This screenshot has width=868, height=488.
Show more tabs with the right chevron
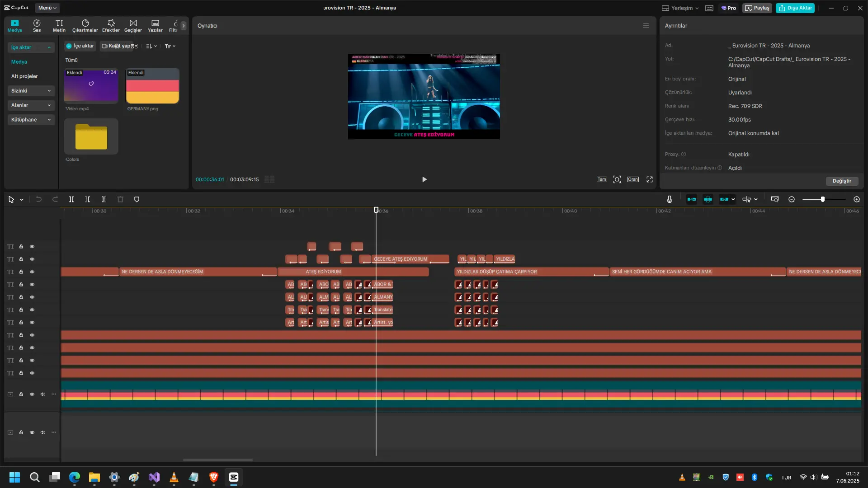183,26
